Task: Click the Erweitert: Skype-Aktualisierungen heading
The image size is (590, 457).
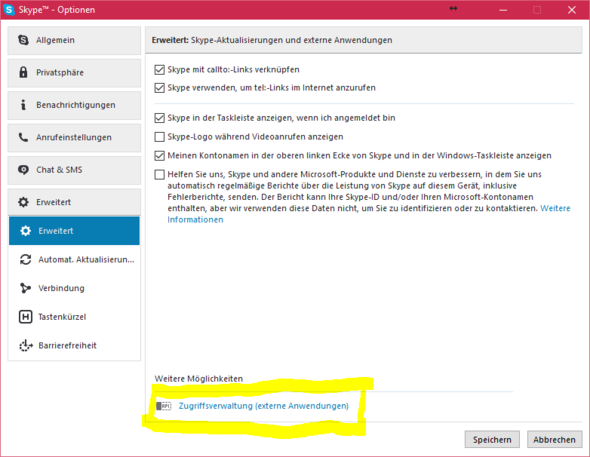Action: 272,40
